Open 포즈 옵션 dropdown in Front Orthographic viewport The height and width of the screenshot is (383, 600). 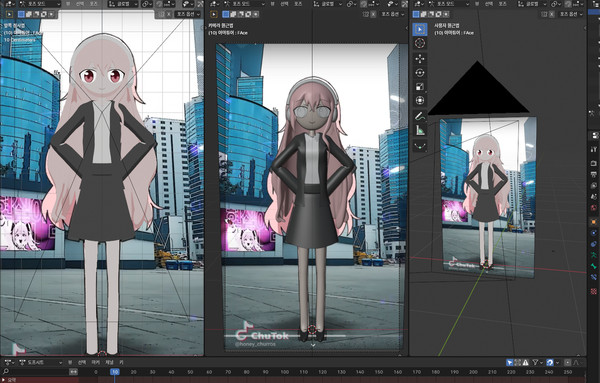(188, 14)
